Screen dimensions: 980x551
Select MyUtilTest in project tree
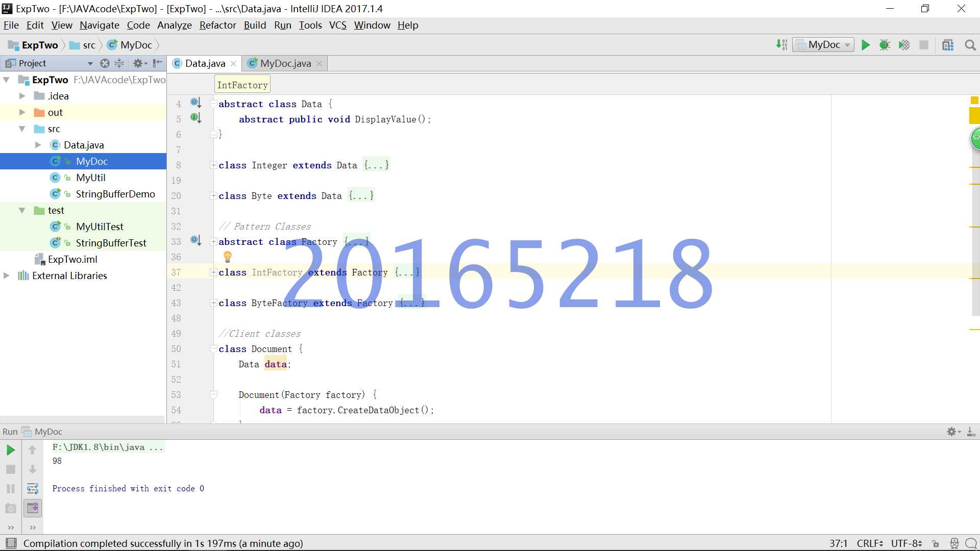tap(99, 227)
